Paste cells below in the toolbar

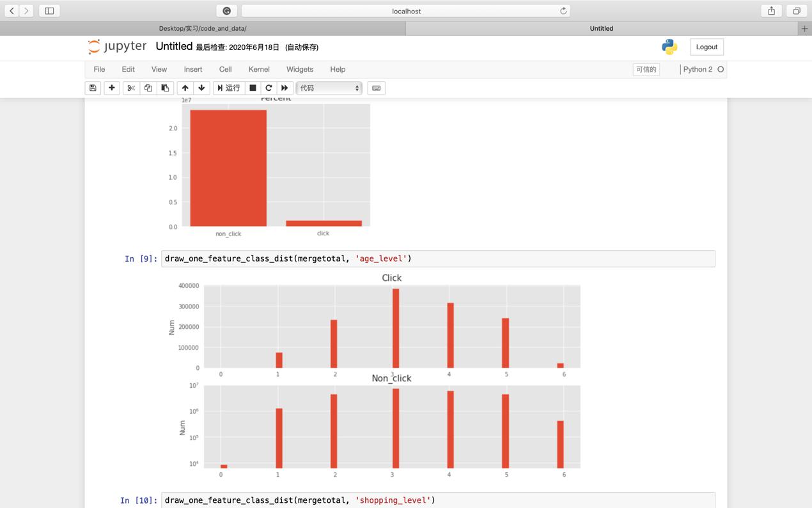click(165, 88)
